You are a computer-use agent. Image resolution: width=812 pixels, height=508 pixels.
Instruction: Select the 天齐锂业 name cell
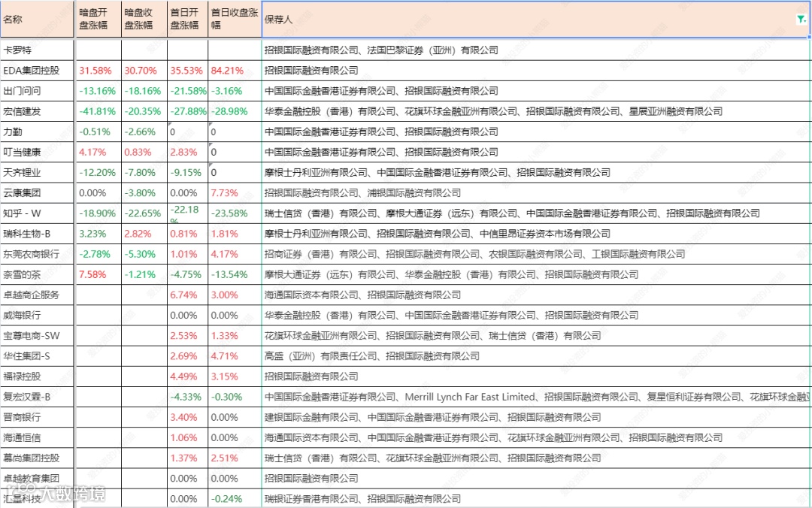click(38, 172)
